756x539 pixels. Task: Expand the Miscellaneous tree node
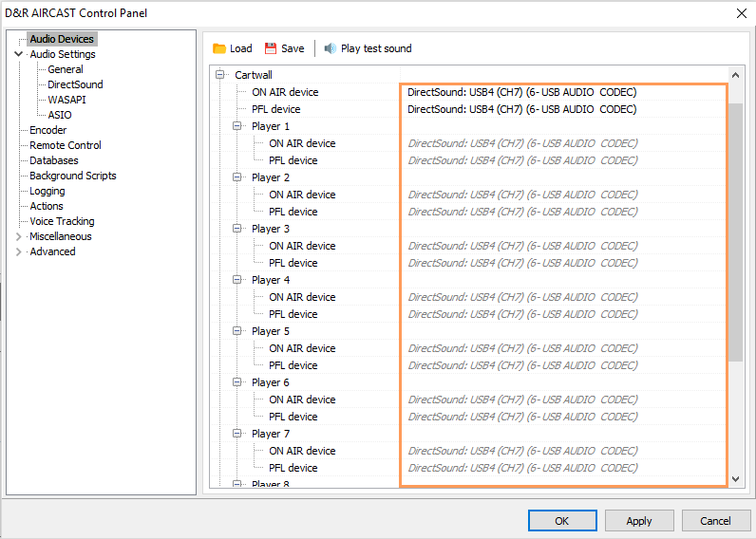click(19, 236)
